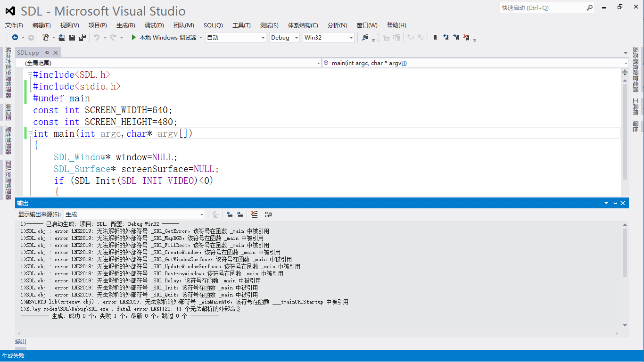Click the Open File folder icon
Screen dimensions: 644x362
62,37
